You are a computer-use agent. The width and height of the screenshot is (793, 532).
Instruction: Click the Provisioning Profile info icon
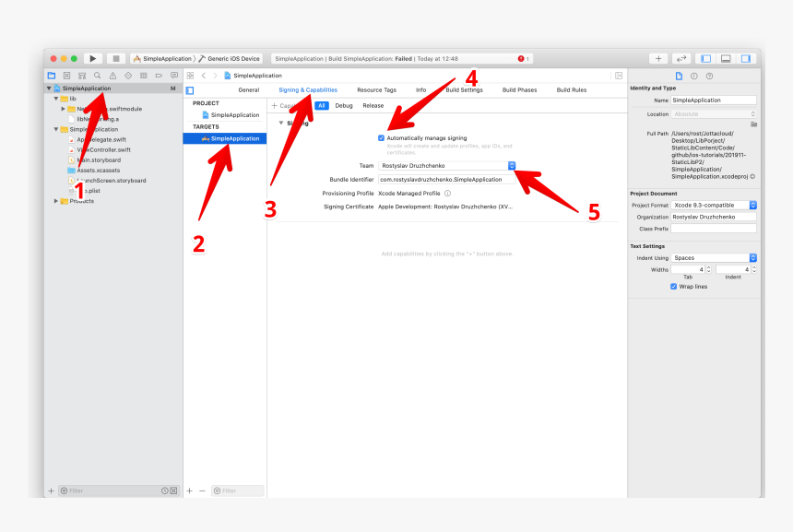point(447,194)
